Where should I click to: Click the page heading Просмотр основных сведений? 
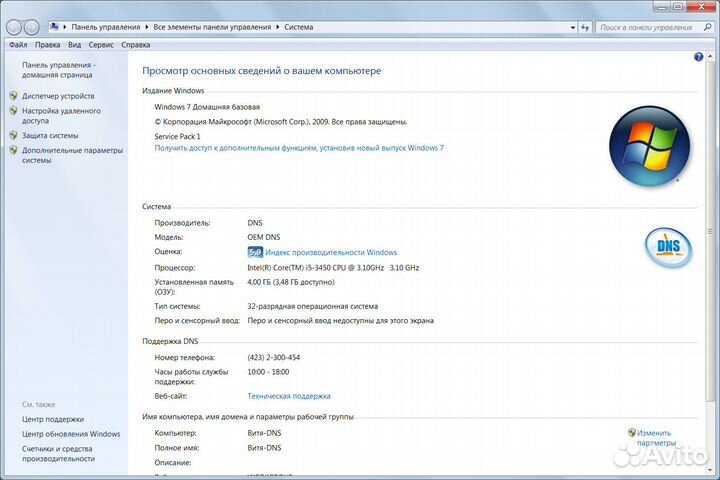pyautogui.click(x=262, y=71)
